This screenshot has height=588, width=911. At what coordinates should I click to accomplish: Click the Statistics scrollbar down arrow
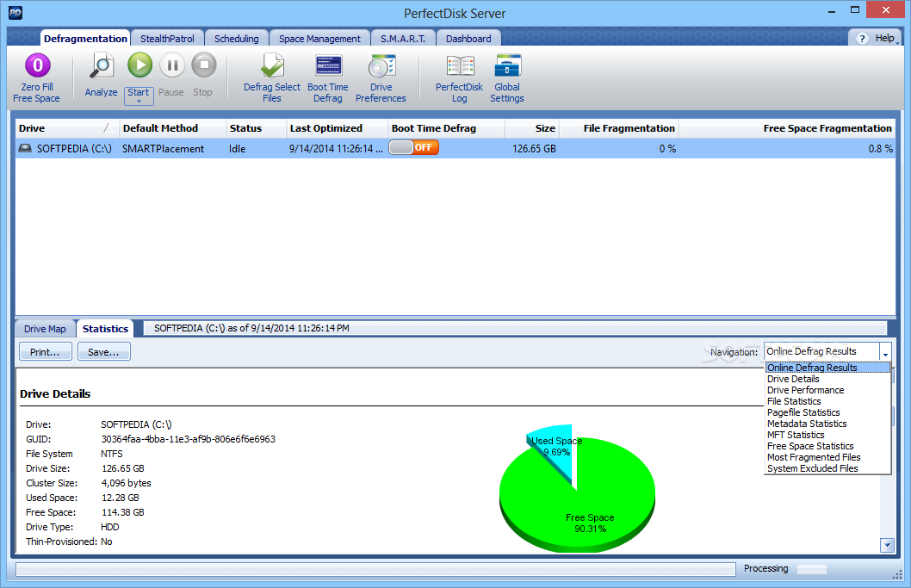(887, 545)
